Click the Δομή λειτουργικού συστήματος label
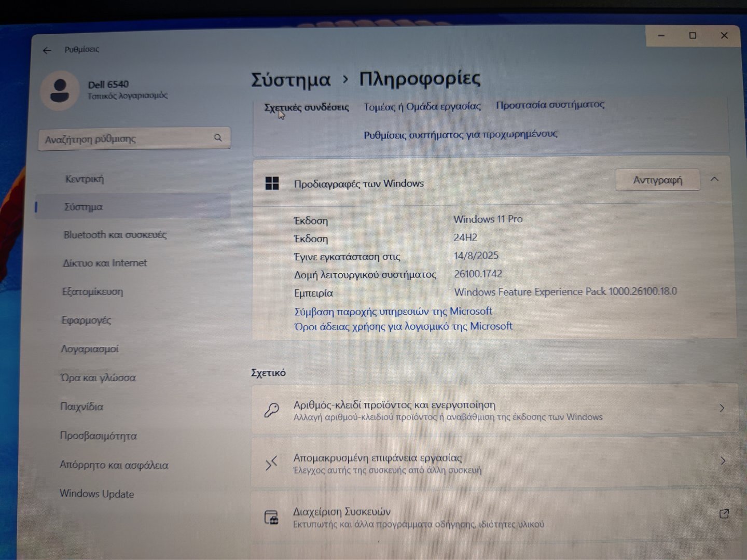The height and width of the screenshot is (560, 747). click(x=365, y=275)
